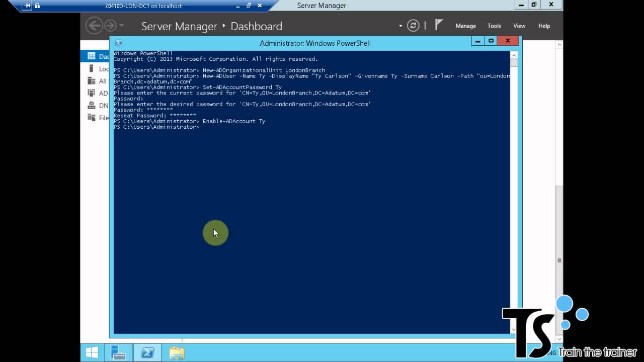Click the PowerShell scrollbar up arrow
Image resolution: width=644 pixels, height=362 pixels.
pos(514,55)
